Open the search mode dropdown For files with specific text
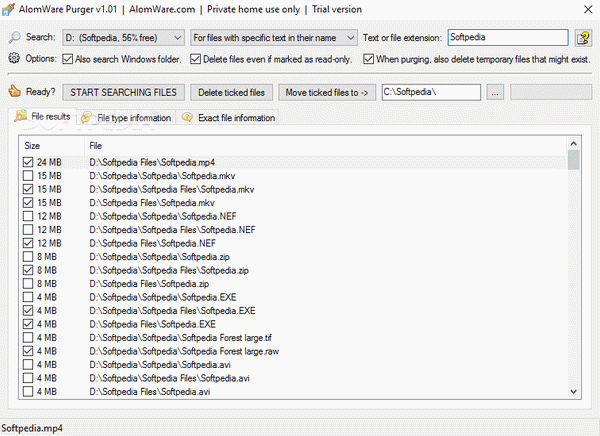This screenshot has height=436, width=600. click(274, 38)
